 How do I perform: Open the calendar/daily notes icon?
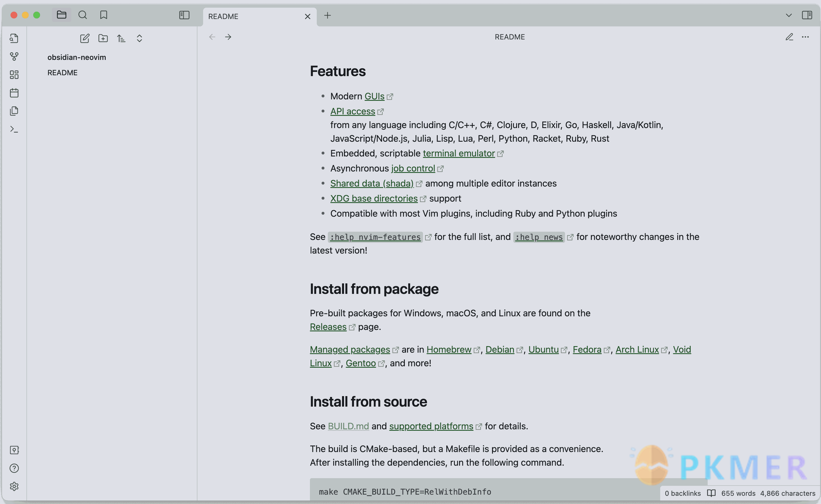point(14,93)
